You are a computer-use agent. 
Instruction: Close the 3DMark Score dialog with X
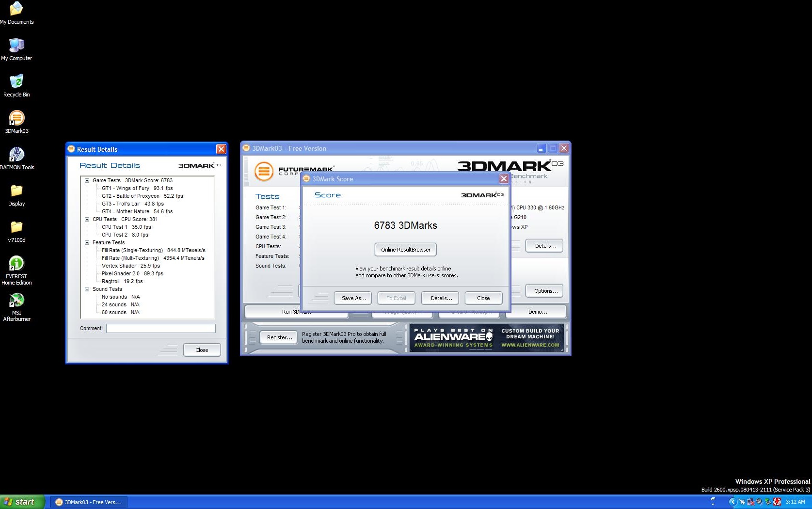pyautogui.click(x=504, y=179)
